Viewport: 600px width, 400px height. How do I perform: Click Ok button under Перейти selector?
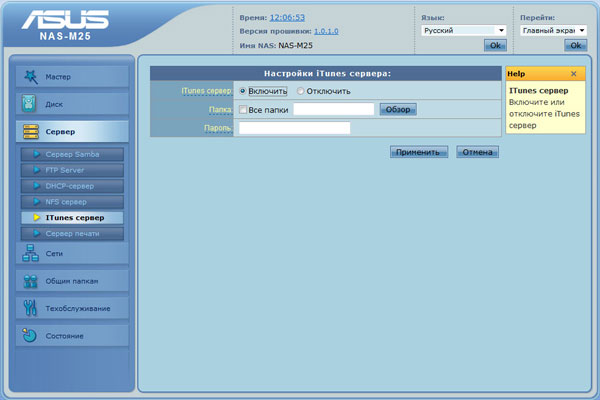point(576,46)
